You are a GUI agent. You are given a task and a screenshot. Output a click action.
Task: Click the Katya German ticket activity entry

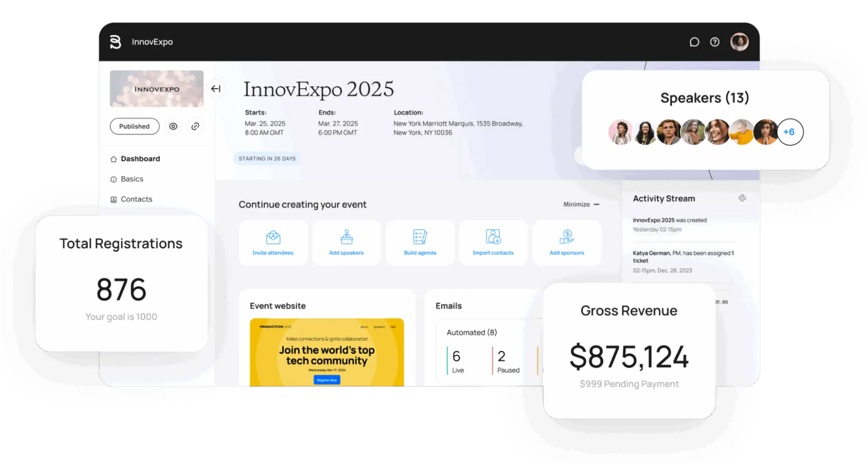click(684, 262)
